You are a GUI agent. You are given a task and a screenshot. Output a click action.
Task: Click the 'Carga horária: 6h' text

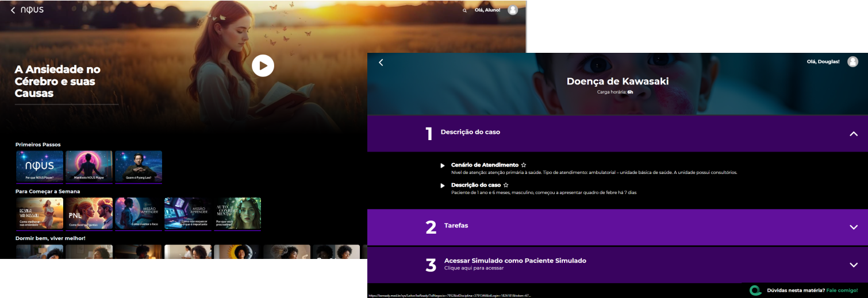(x=615, y=92)
